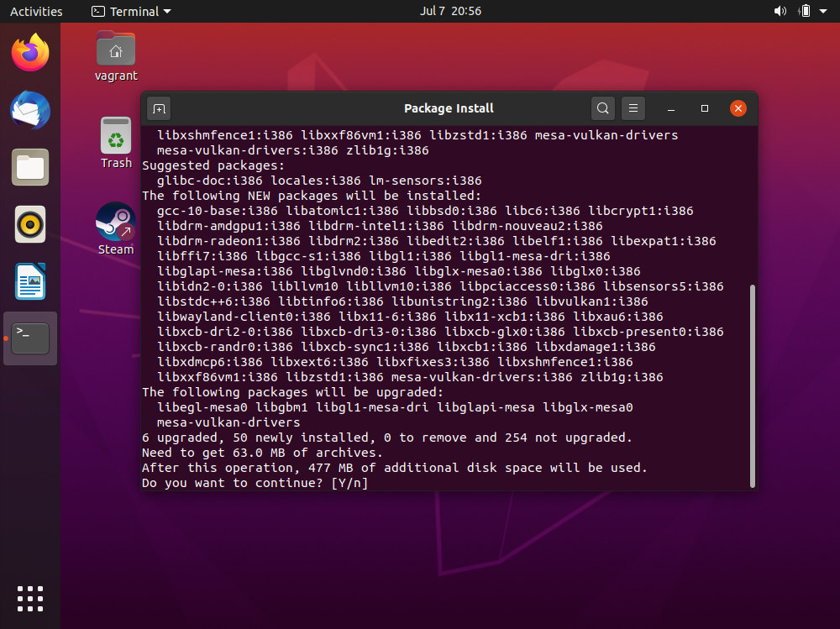The height and width of the screenshot is (629, 840).
Task: Click 'glibc-doc:i386' suggested package
Action: [210, 181]
